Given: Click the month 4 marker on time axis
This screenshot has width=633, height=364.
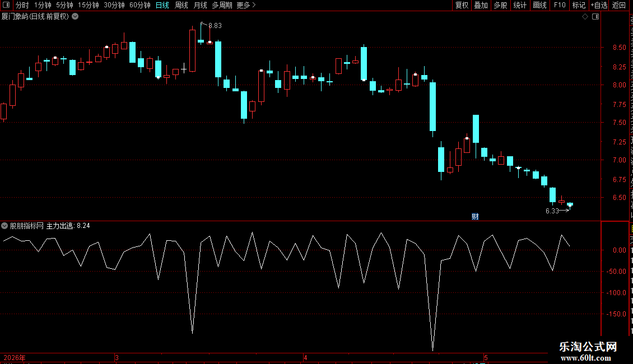Looking at the screenshot, I should (306, 357).
